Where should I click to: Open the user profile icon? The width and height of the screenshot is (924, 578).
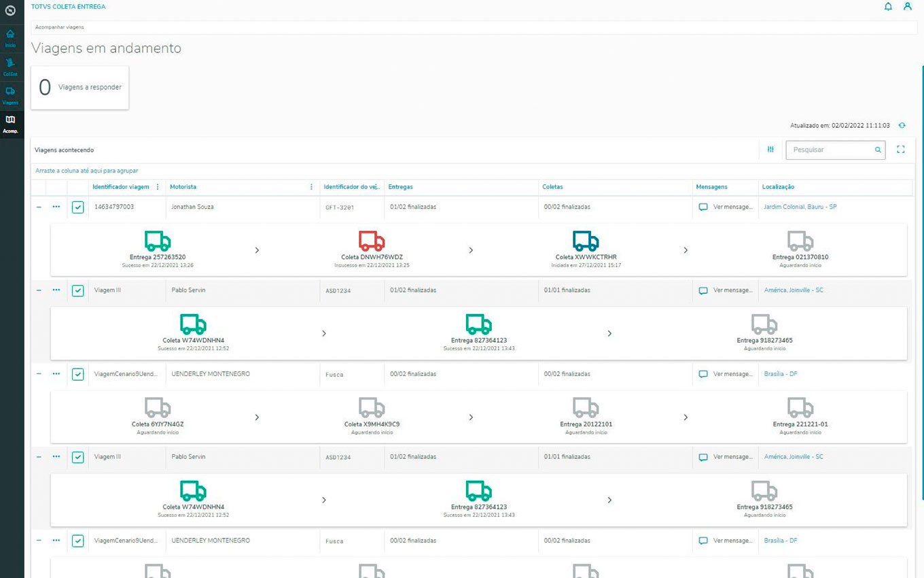pyautogui.click(x=908, y=7)
